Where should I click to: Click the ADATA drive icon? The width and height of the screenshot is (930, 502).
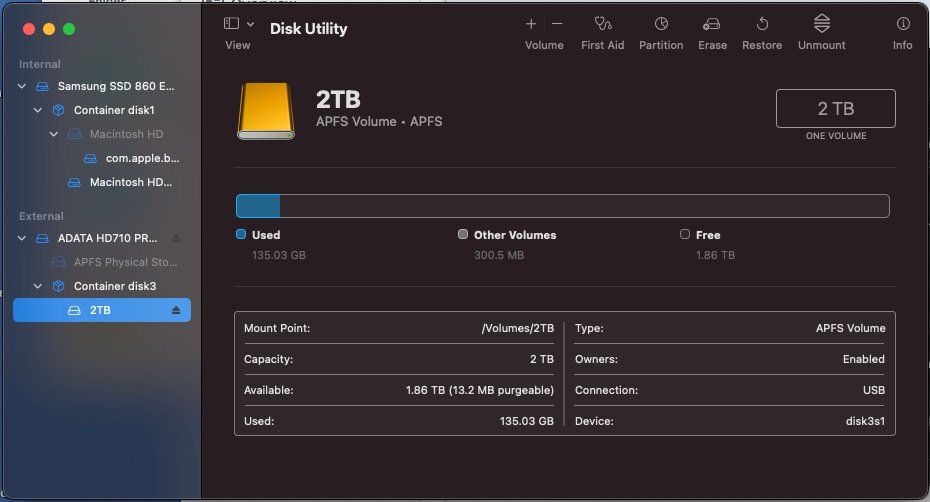pos(42,238)
